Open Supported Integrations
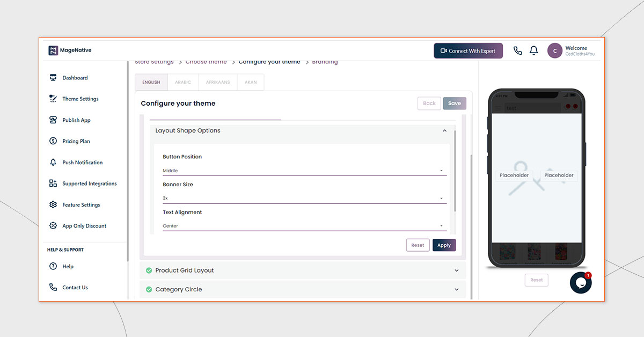Viewport: 644px width, 337px height. (89, 184)
